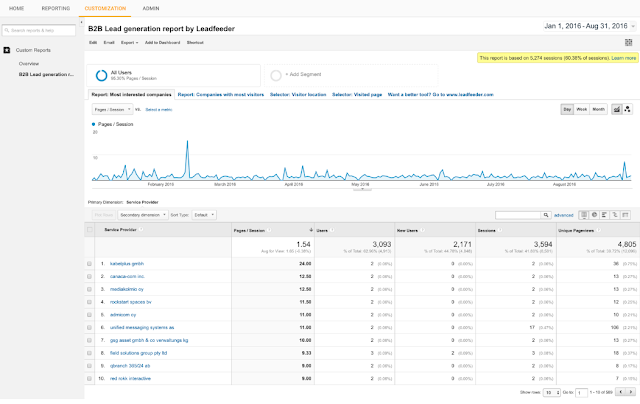Switch to Selector: Visited page tab
640x404 pixels.
coord(357,95)
